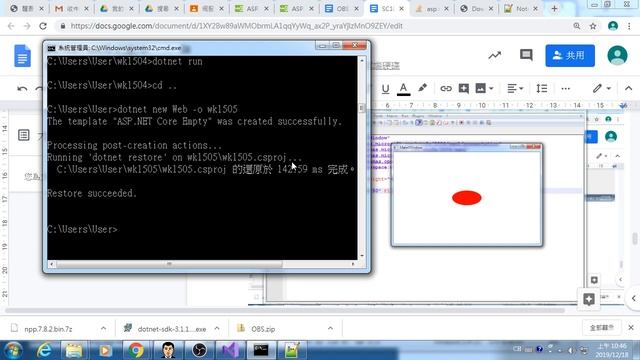Click the insert link icon
This screenshot has height=360, width=640.
(x=446, y=89)
